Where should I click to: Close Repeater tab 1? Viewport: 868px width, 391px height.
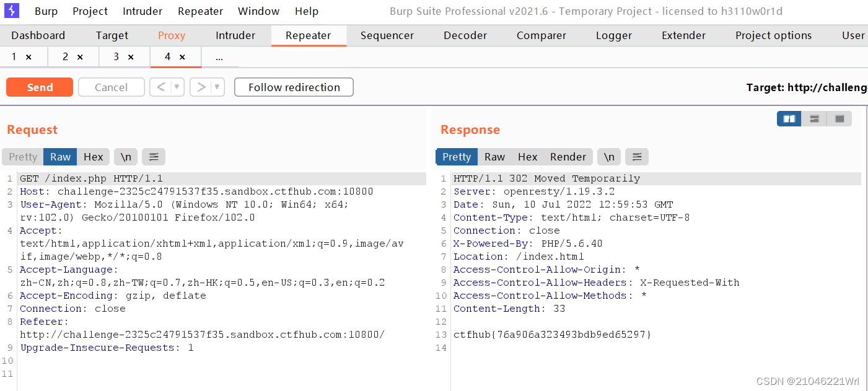[x=28, y=57]
